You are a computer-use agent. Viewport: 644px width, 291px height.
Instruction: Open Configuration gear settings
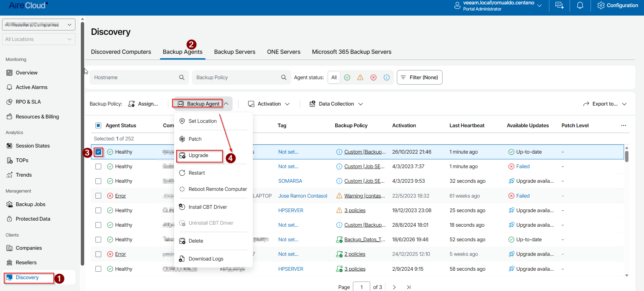(618, 5)
